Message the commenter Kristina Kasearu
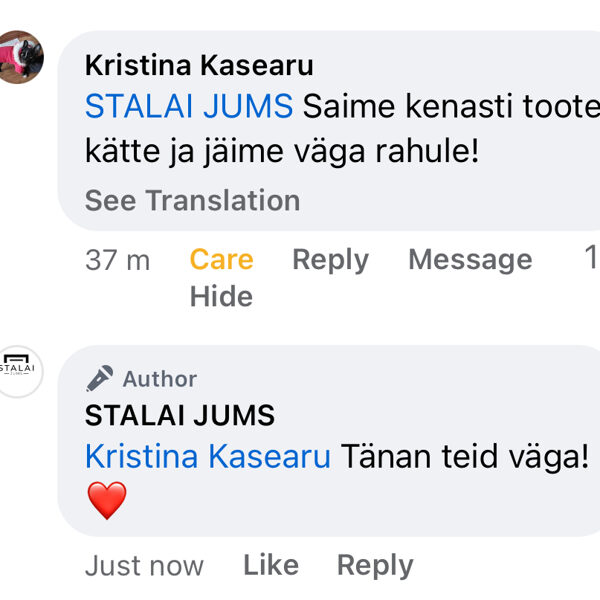Screen dimensions: 600x600 pyautogui.click(x=470, y=260)
